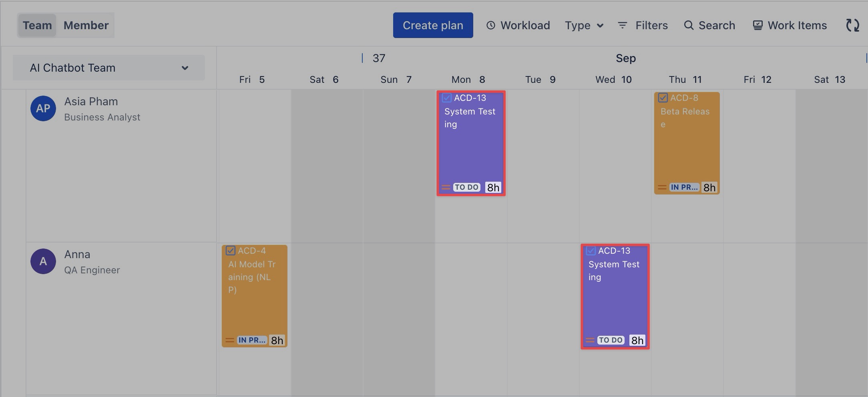Click Anna's avatar icon
868x397 pixels.
pos(43,261)
